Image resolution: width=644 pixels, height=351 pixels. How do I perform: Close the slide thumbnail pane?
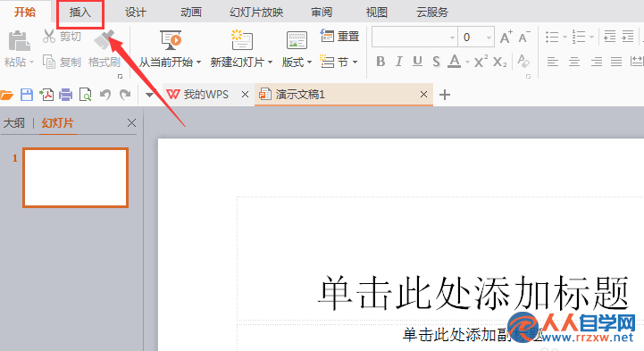pyautogui.click(x=131, y=122)
